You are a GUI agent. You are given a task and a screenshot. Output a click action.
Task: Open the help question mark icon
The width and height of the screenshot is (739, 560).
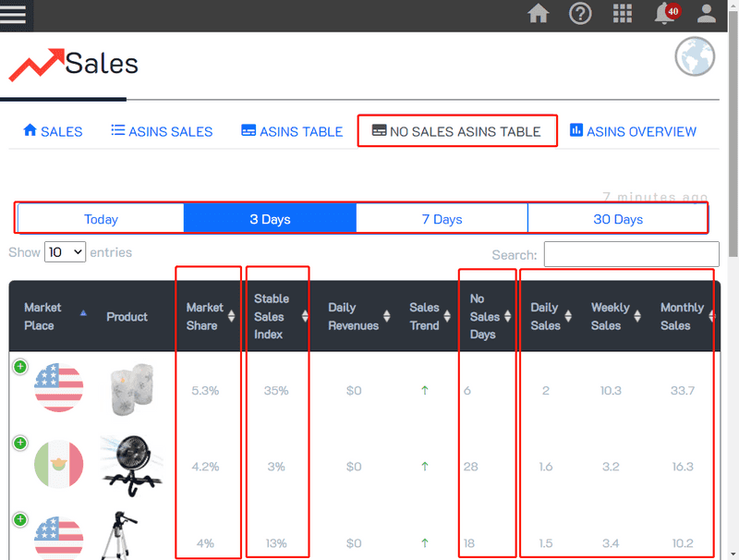point(580,13)
